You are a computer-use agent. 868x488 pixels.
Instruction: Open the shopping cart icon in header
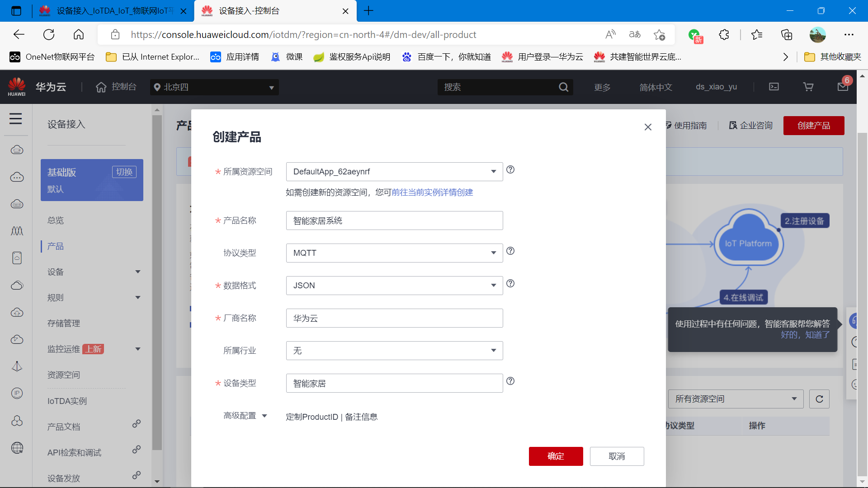coord(808,87)
